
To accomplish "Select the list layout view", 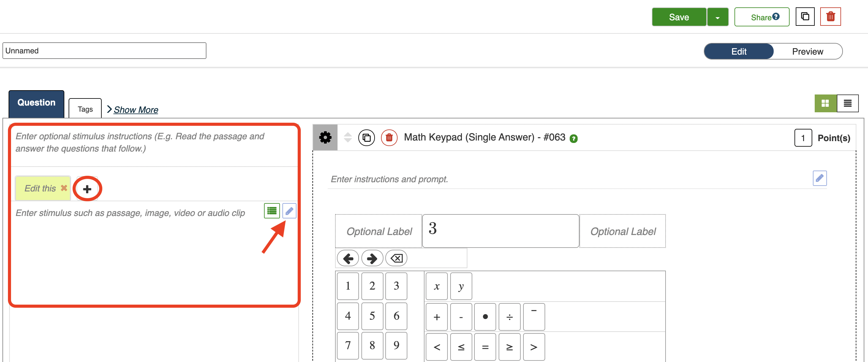I will pos(847,103).
